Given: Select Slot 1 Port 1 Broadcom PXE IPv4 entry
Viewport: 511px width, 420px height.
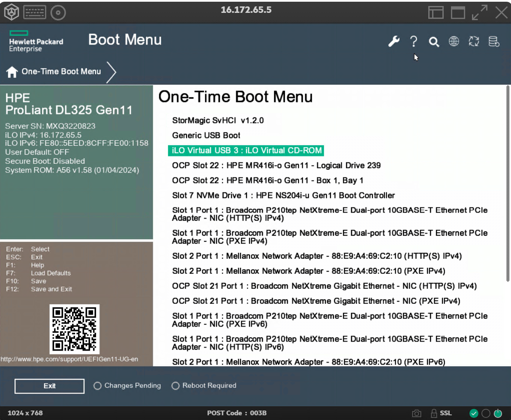Looking at the screenshot, I should (330, 237).
